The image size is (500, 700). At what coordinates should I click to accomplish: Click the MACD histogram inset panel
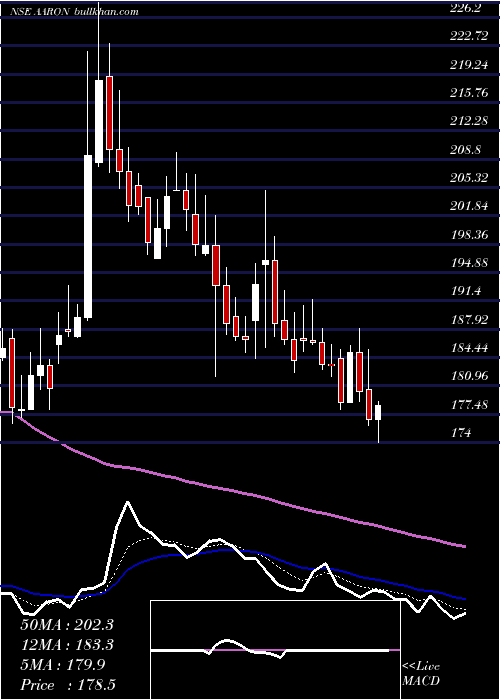pyautogui.click(x=275, y=650)
